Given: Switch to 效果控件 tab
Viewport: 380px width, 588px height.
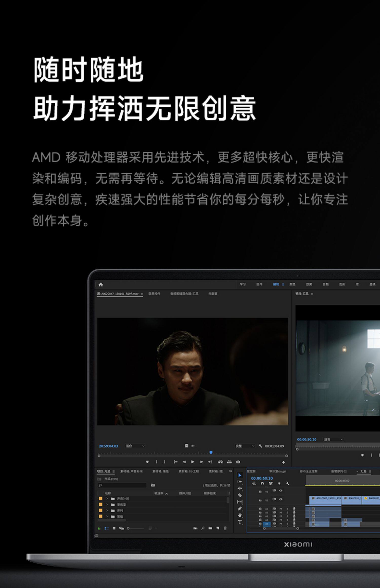Looking at the screenshot, I should click(x=154, y=294).
